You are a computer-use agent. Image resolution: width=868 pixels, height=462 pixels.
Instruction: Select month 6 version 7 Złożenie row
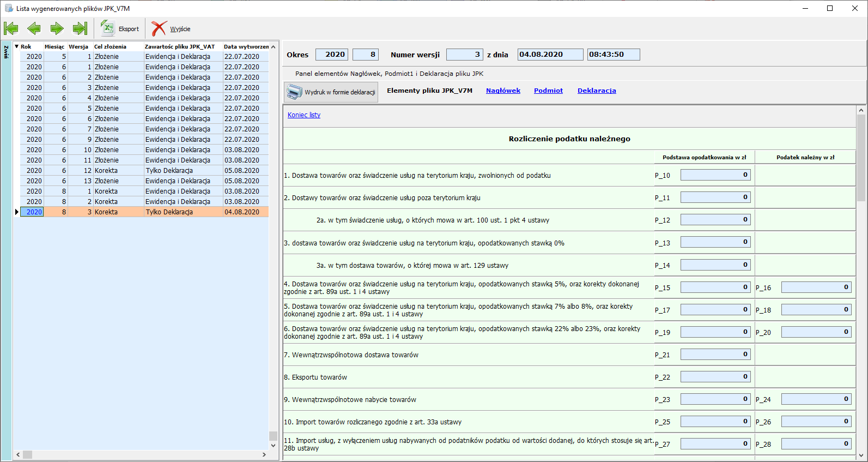click(x=144, y=129)
